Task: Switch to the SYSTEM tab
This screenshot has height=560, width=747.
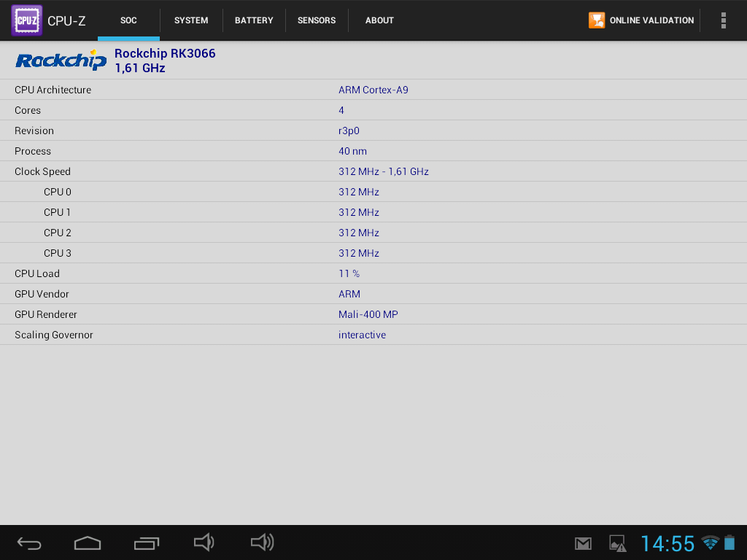Action: [191, 20]
